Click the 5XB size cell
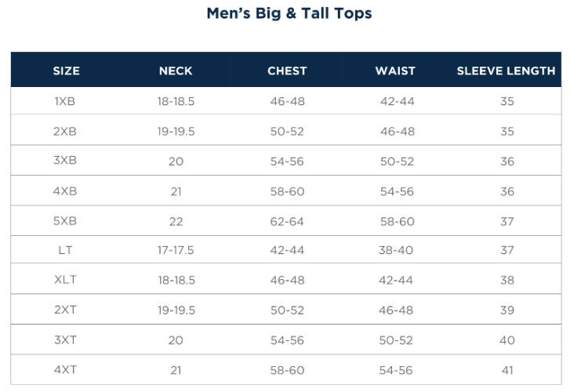570x392 pixels. point(65,221)
